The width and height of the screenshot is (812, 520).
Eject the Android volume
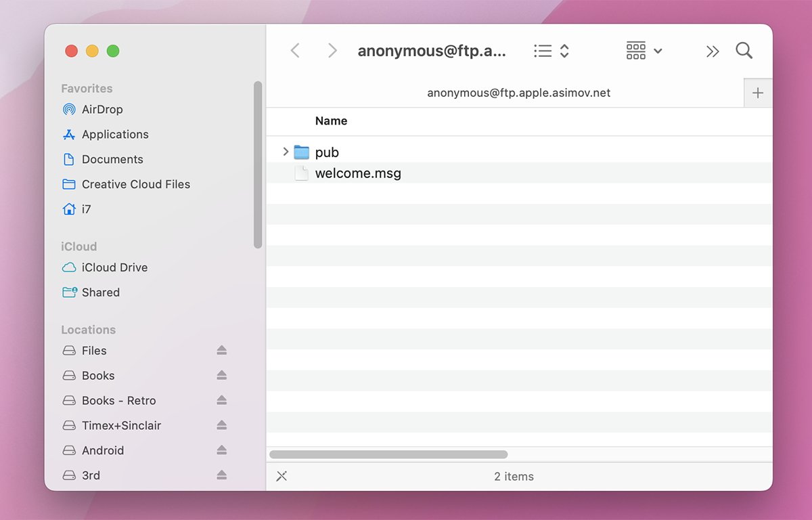click(x=222, y=450)
